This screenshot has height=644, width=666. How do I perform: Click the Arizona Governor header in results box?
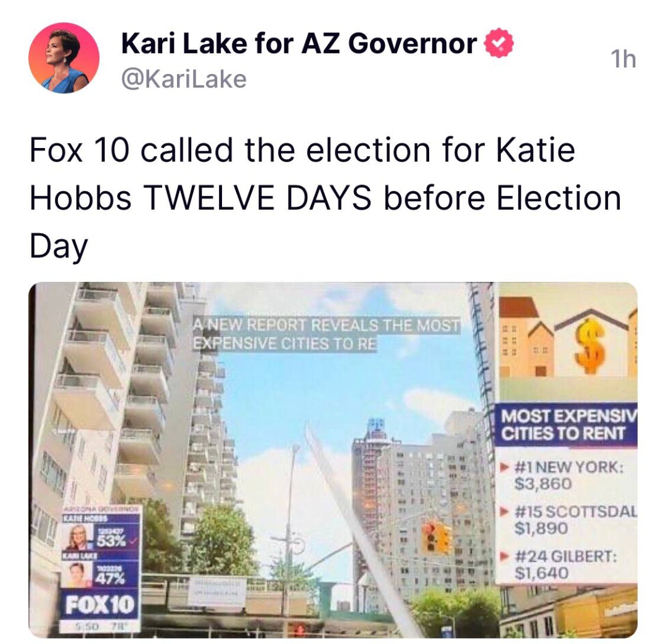click(101, 508)
